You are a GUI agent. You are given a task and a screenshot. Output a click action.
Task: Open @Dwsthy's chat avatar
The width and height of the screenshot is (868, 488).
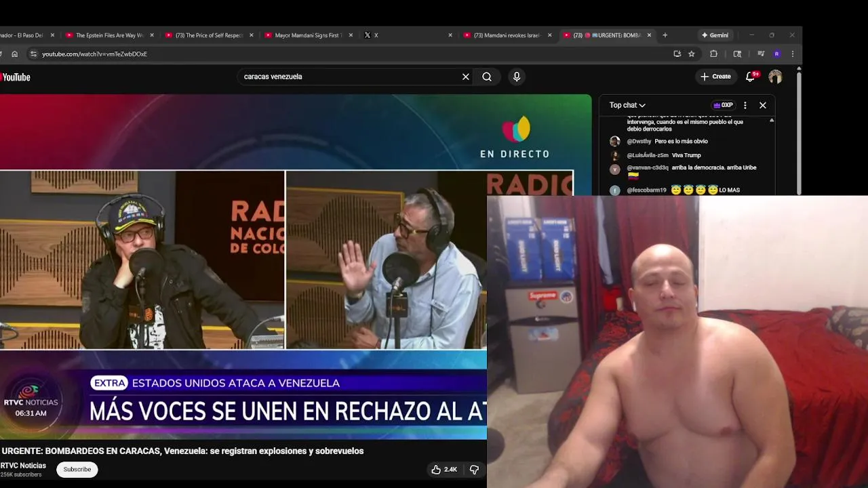615,141
